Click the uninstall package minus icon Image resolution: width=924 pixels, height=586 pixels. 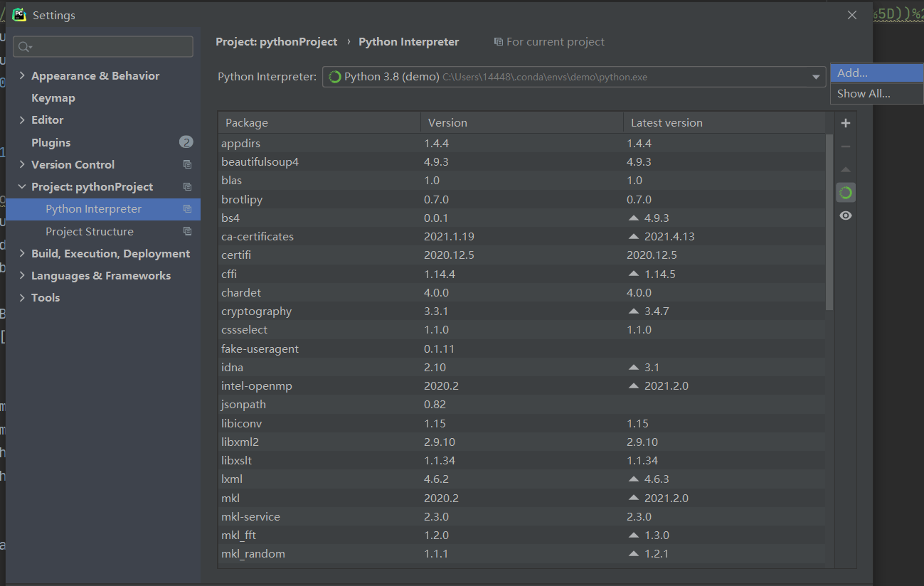[846, 146]
